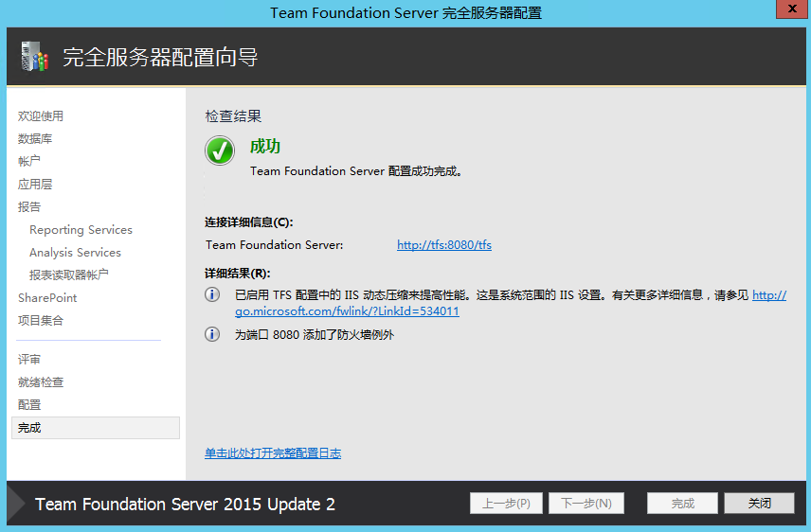Select 欢迎使用 step in sidebar
811x532 pixels.
point(41,115)
